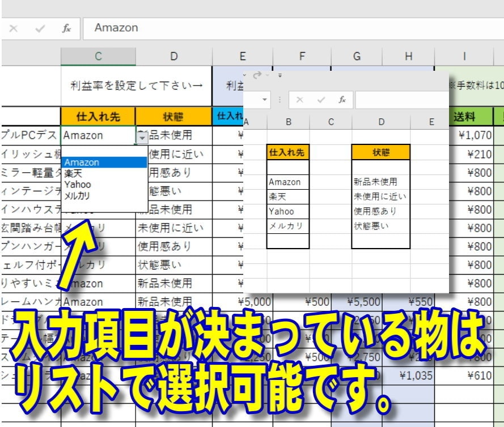Click the 利益率を設定して下さい→ cell
Viewport: 504px width, 427px height.
click(x=136, y=86)
